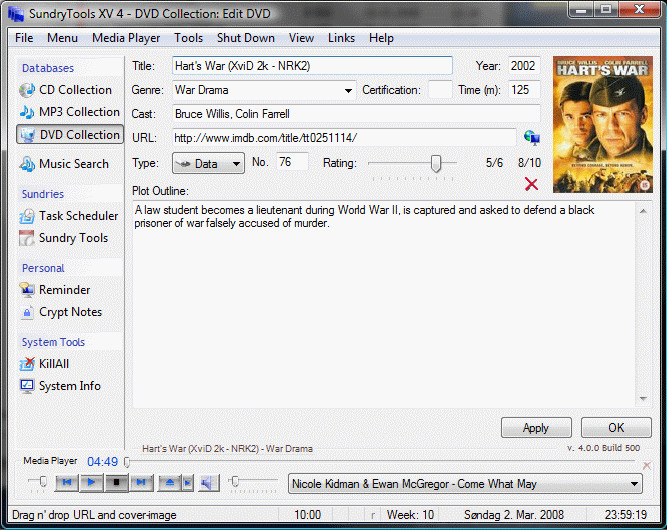This screenshot has width=667, height=530.
Task: Click the 10:00 status bar entry
Action: (308, 515)
